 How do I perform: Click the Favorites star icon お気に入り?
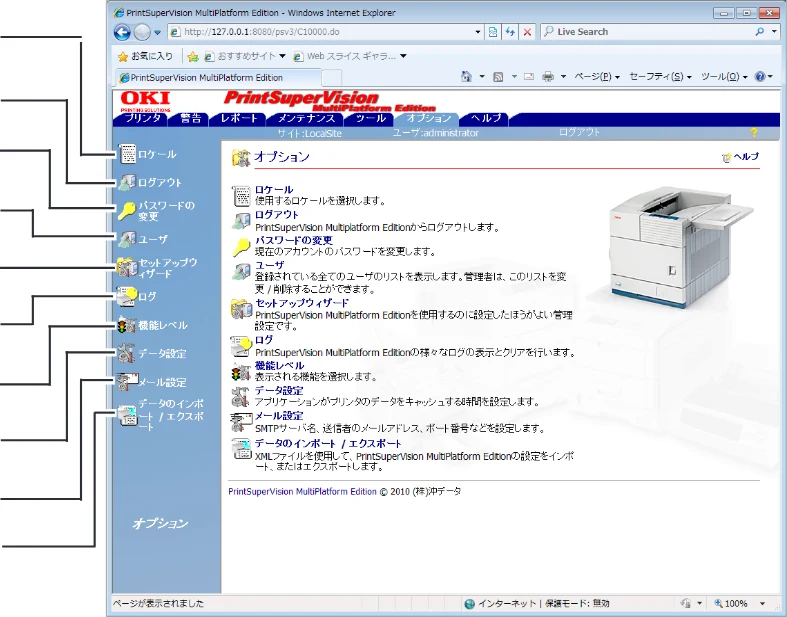[x=123, y=57]
